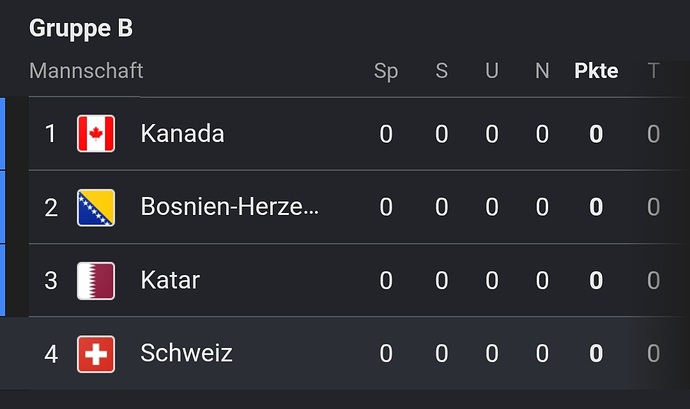Click the bold Pkte column header
Viewport: 690px width, 409px height.
coord(596,71)
